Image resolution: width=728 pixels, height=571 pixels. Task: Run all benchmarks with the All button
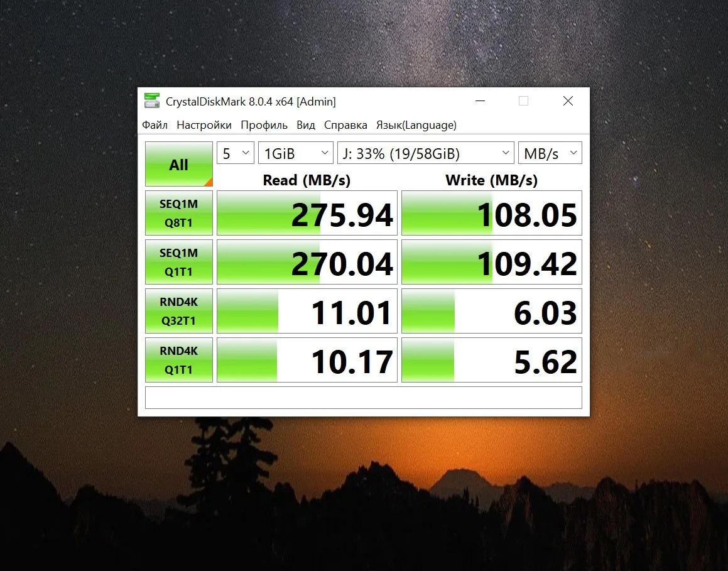point(179,164)
